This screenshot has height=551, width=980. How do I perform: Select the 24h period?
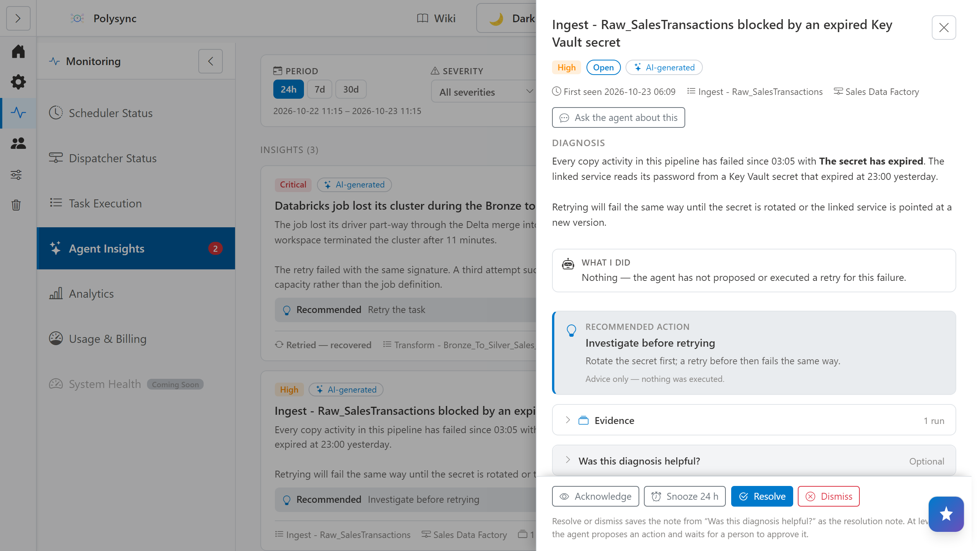(x=288, y=89)
